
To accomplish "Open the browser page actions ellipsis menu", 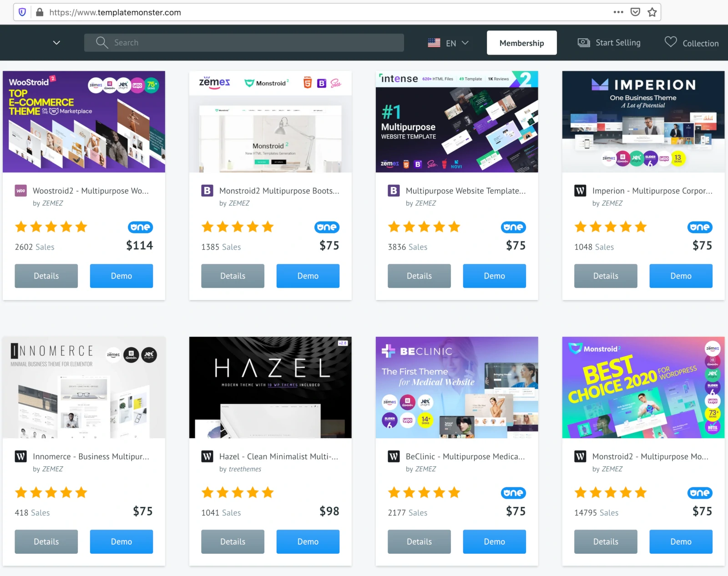I will [618, 12].
